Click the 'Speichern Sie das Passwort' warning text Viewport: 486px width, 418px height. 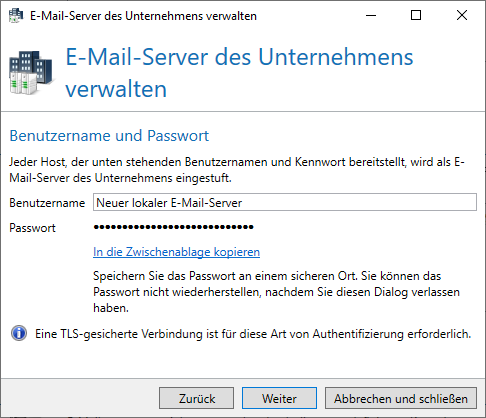pos(276,292)
